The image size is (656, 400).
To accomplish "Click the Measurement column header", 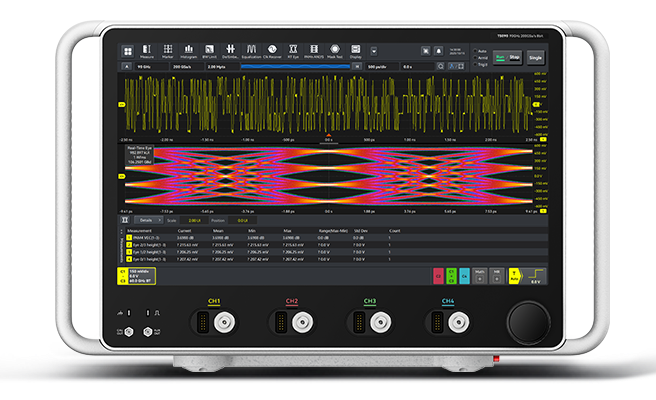I will coord(139,231).
